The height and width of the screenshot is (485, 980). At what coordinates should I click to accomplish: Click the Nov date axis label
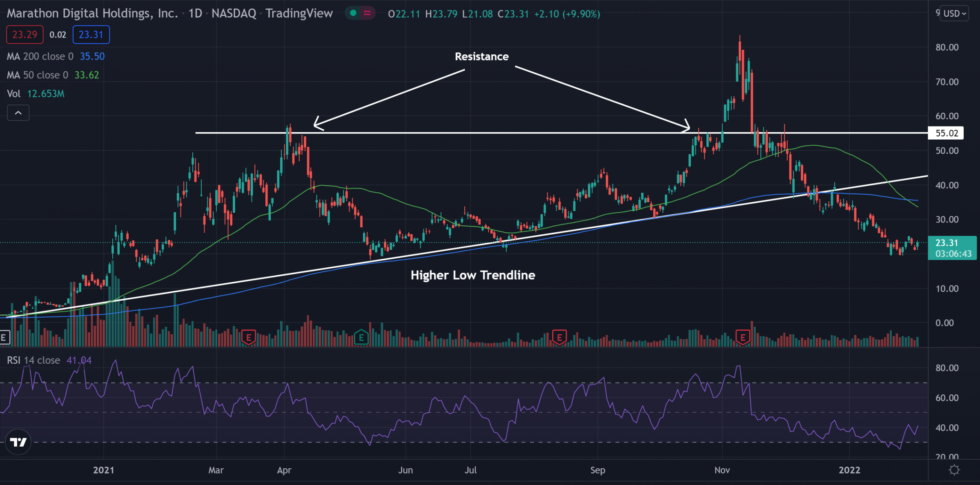(x=722, y=470)
